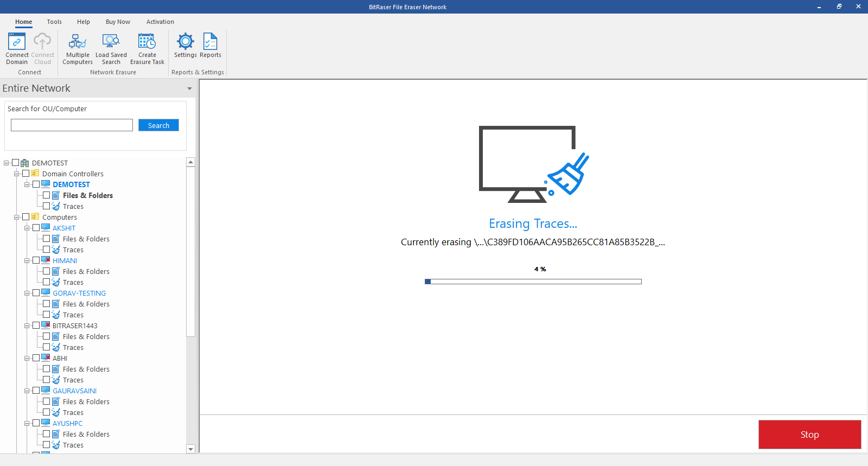The image size is (868, 466).
Task: Check Files & Folders checkbox under HIMANI
Action: (46, 271)
